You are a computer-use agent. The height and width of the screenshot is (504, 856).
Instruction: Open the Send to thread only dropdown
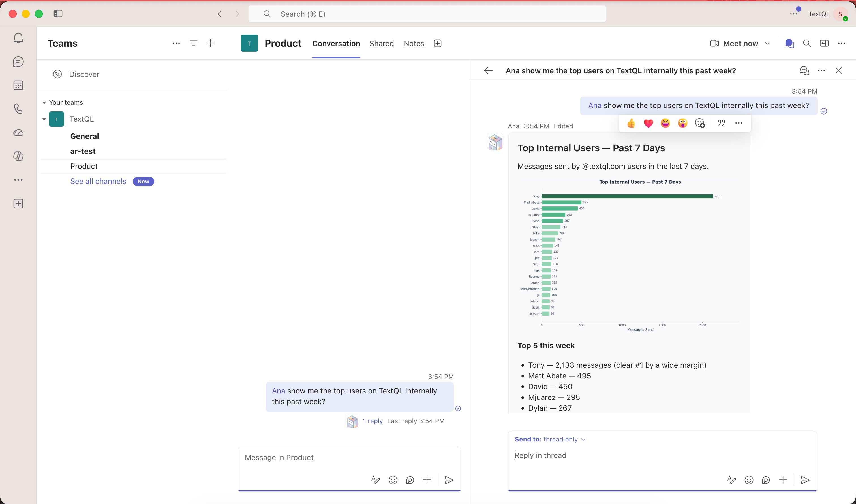[x=550, y=439]
